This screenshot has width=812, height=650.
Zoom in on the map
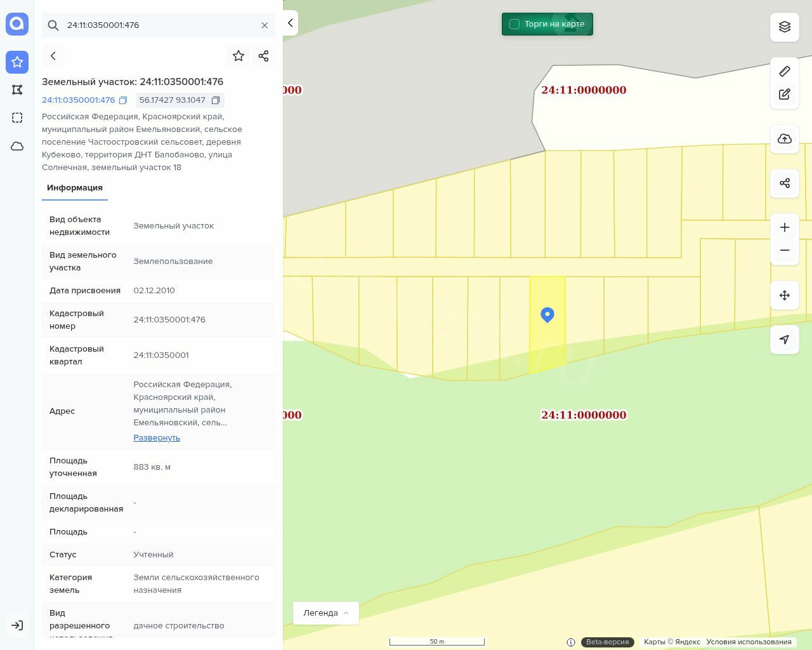tap(785, 228)
